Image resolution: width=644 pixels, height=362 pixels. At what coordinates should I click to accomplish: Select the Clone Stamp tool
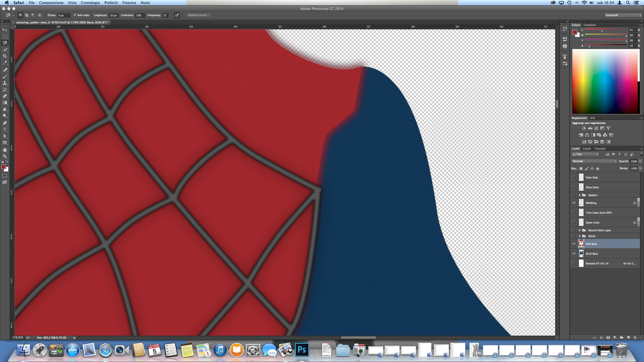tap(5, 83)
